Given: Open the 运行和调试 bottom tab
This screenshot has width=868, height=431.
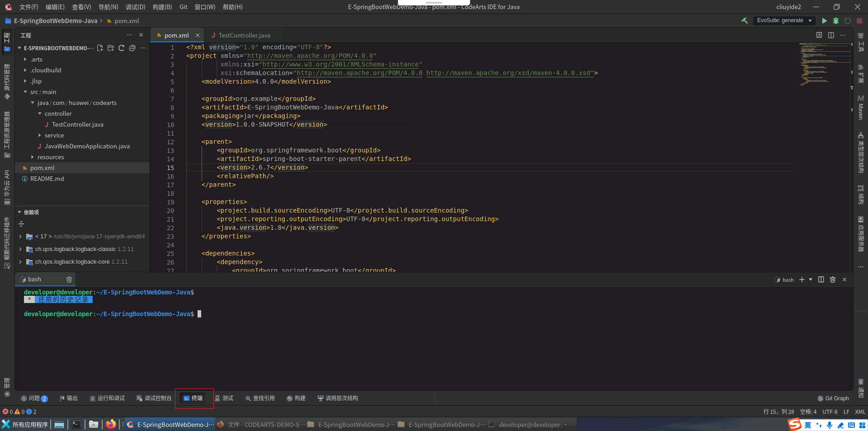Looking at the screenshot, I should pos(107,398).
